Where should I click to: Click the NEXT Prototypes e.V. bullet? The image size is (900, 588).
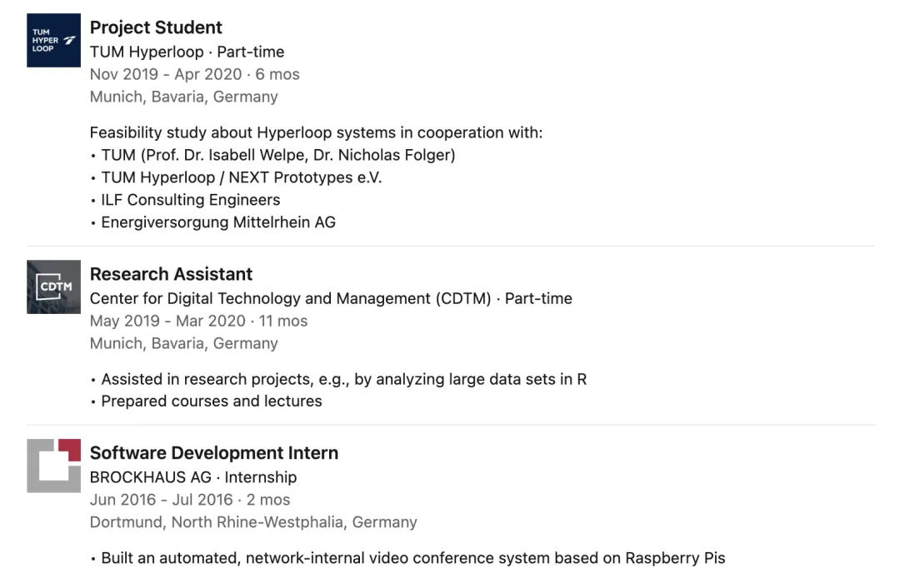point(242,177)
